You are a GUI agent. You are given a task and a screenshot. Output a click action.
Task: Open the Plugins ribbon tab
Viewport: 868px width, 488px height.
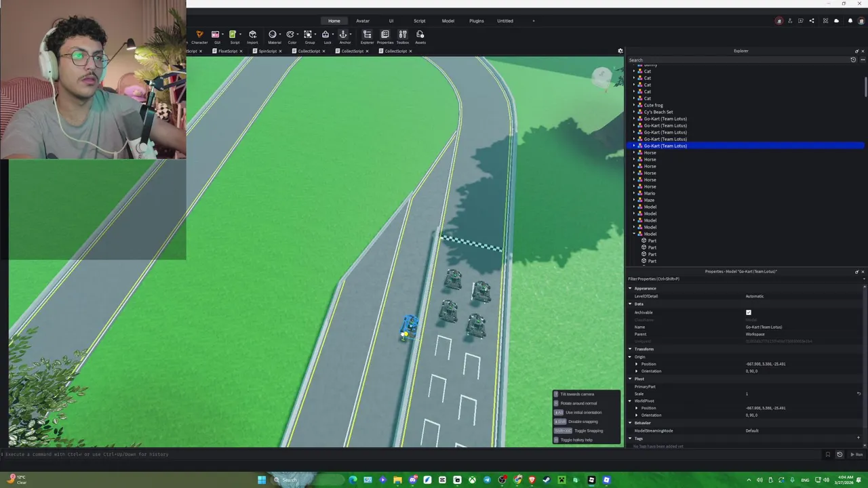click(477, 21)
